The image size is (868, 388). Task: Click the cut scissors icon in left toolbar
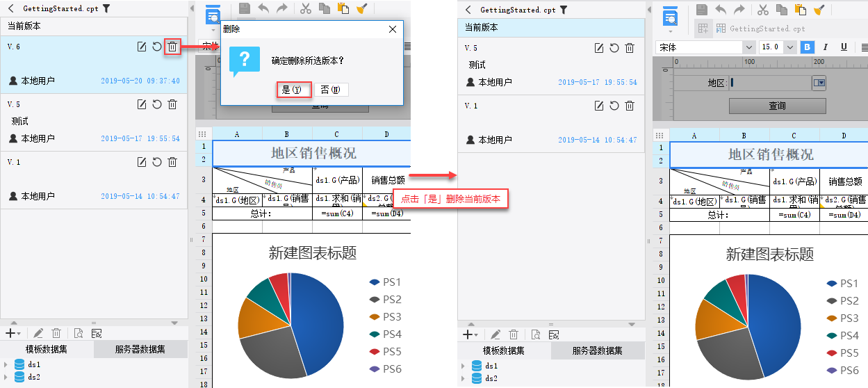(x=305, y=9)
